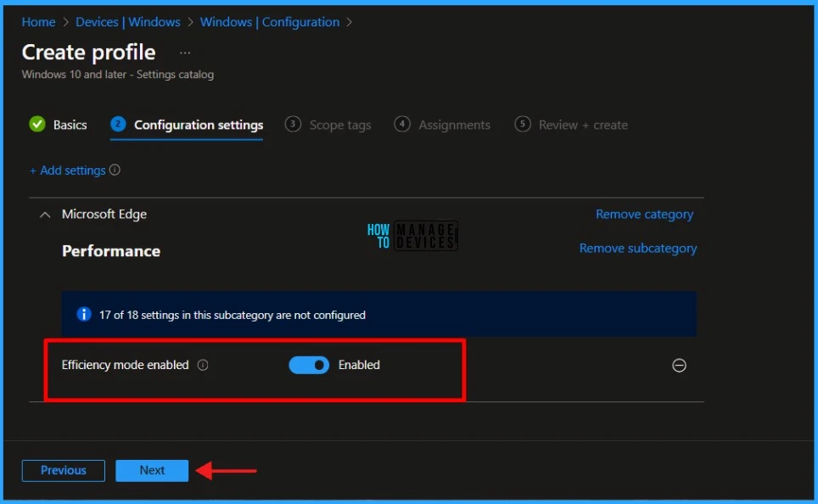
Task: Click the Microsoft Edge category name
Action: [x=104, y=215]
